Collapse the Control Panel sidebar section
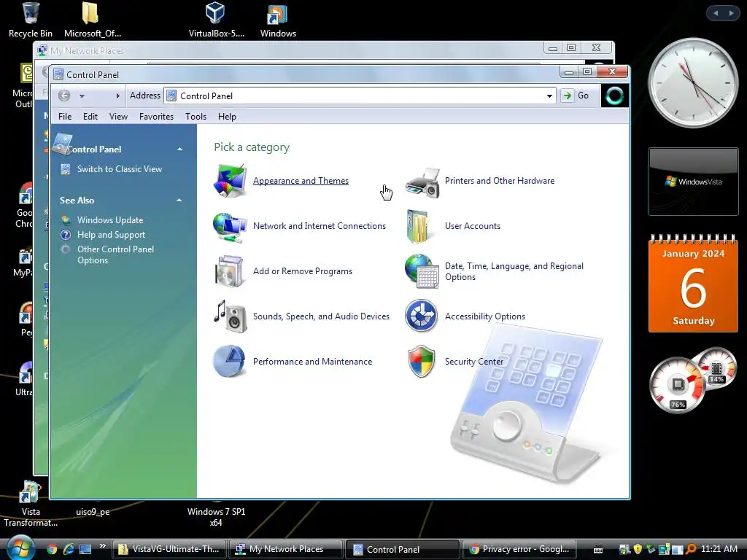 [x=179, y=149]
